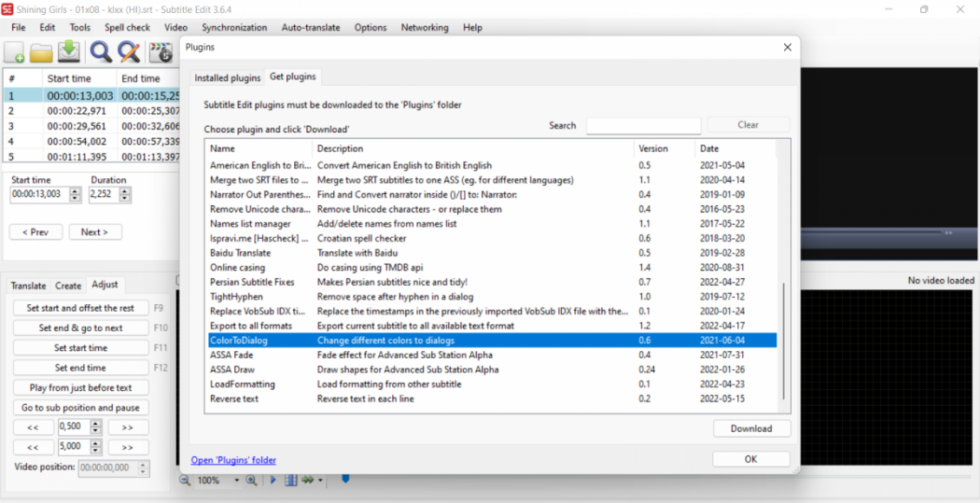The image size is (980, 503).
Task: Open a subtitle with the folder icon
Action: [x=42, y=52]
